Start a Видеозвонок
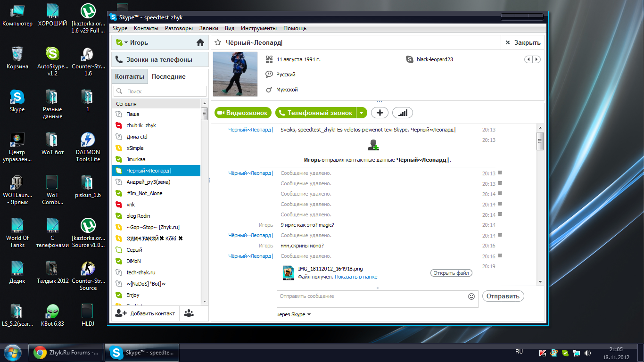This screenshot has width=644, height=362. [243, 113]
